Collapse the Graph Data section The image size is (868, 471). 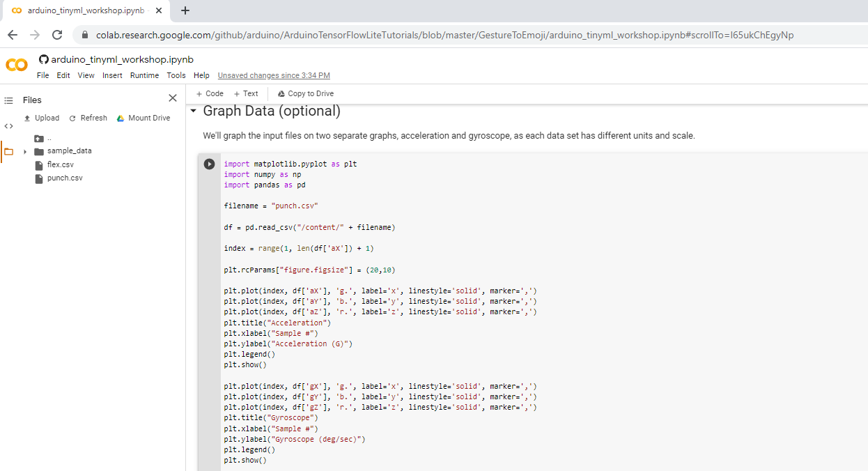[x=193, y=111]
